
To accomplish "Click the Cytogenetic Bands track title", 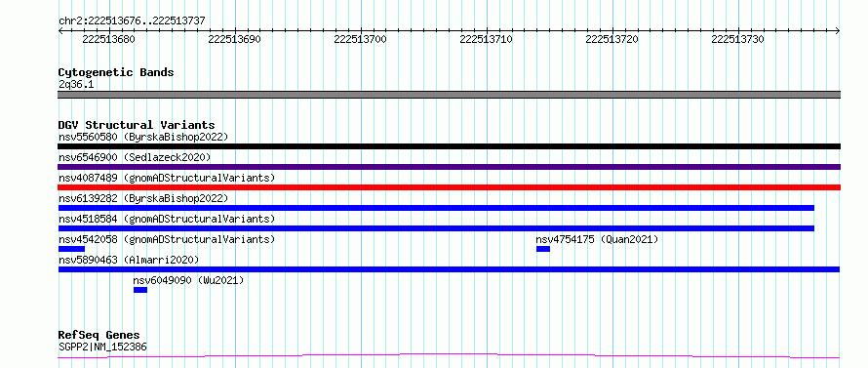I will pyautogui.click(x=116, y=72).
